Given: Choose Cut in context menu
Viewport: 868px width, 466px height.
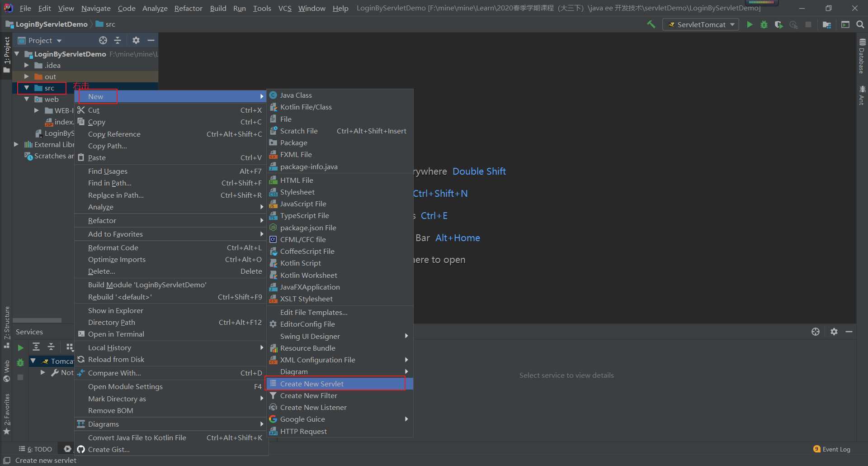Looking at the screenshot, I should (171, 110).
